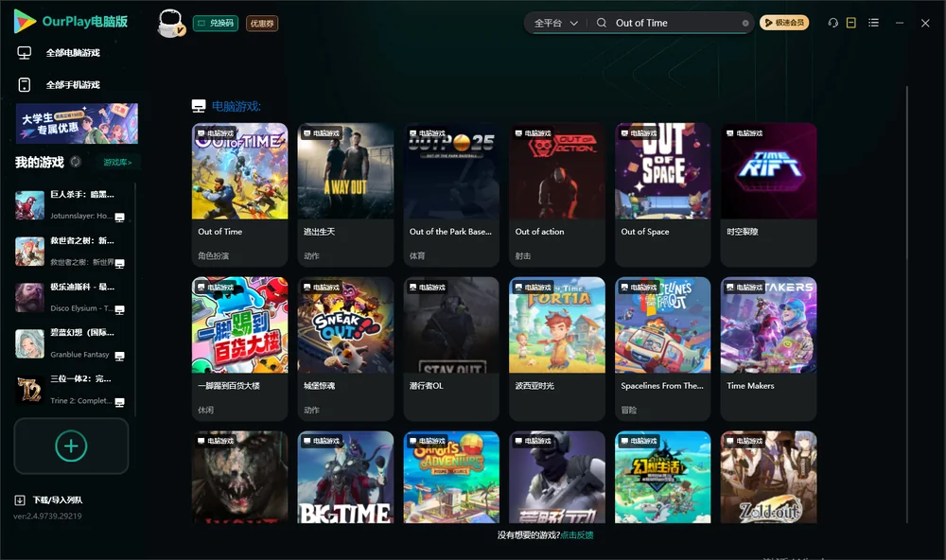Viewport: 946px width, 560px height.
Task: Open the 游戏库> game library link
Action: click(117, 163)
